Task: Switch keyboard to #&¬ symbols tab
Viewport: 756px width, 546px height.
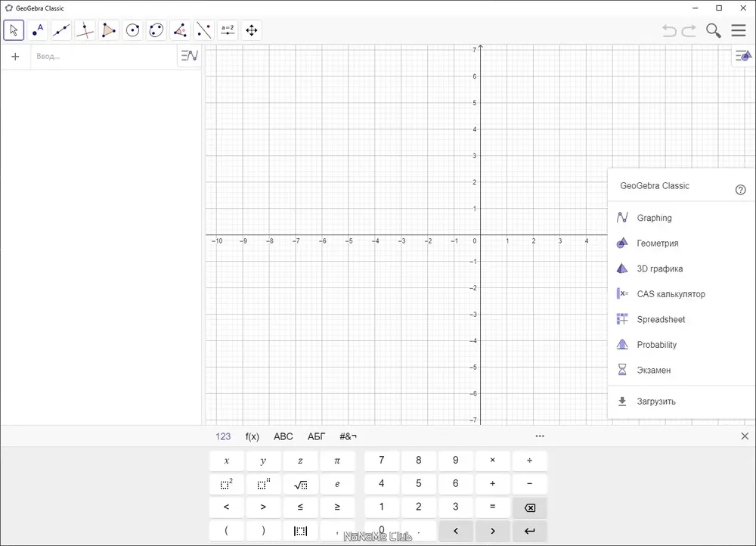Action: click(348, 436)
